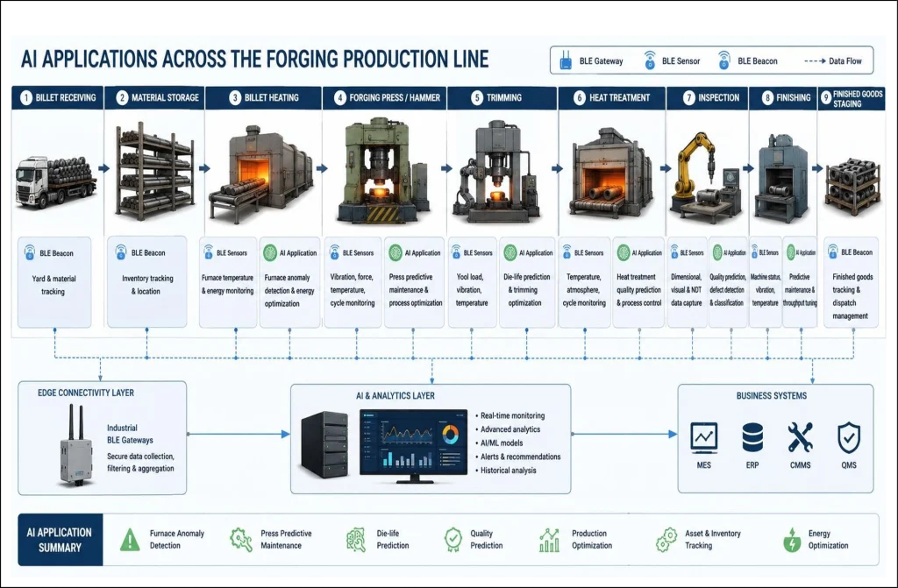Click the BLE Gateway legend icon
Viewport: 898px width, 588px height.
566,60
